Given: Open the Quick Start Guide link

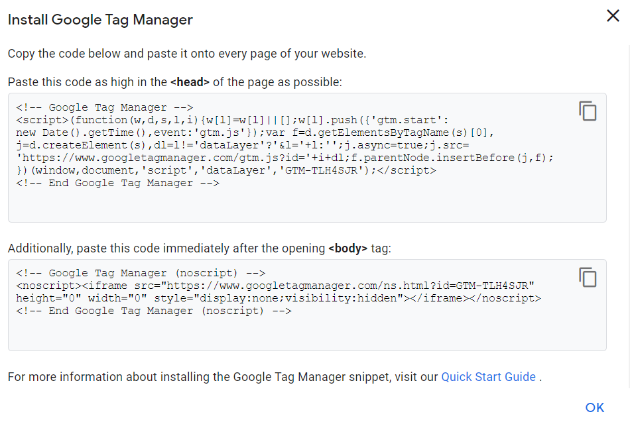Looking at the screenshot, I should [x=488, y=377].
